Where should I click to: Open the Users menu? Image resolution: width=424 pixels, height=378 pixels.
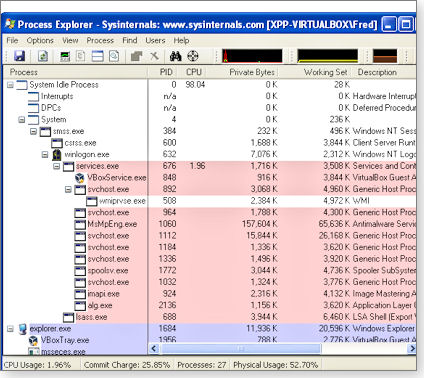[155, 40]
